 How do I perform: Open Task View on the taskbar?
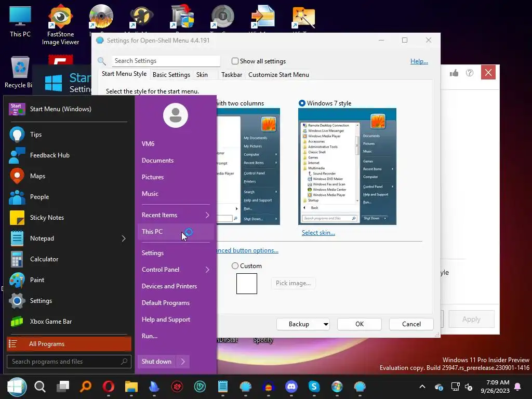click(63, 387)
